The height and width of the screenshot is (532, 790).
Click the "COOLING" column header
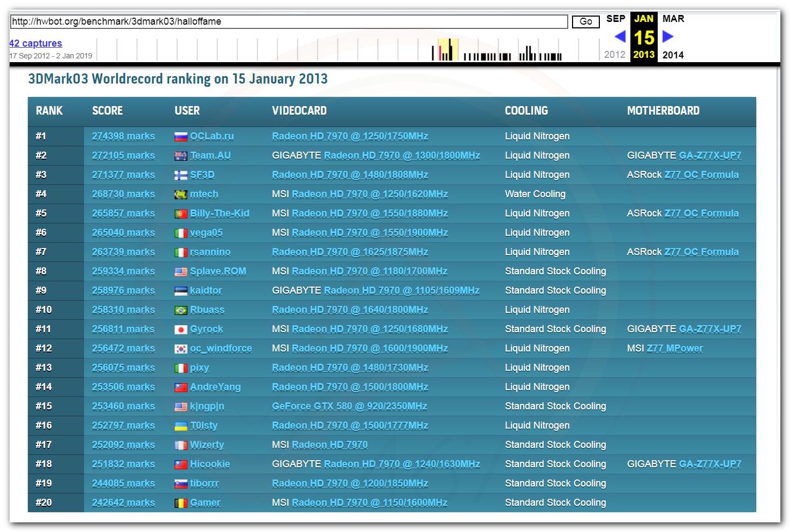526,111
